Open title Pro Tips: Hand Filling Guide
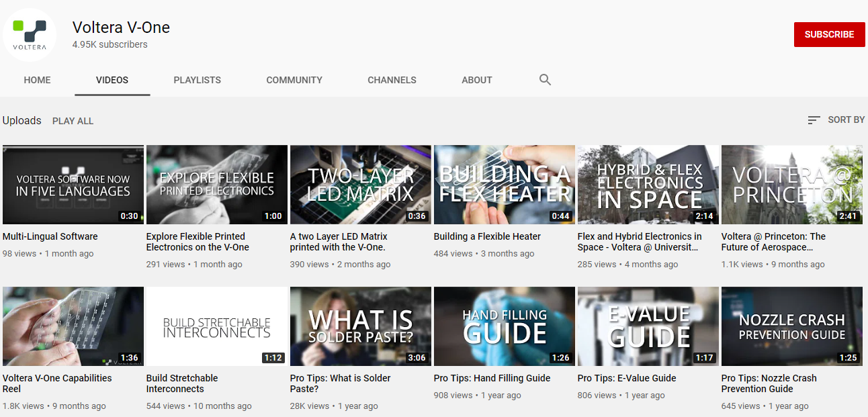Screen dimensions: 868x417 click(492, 378)
